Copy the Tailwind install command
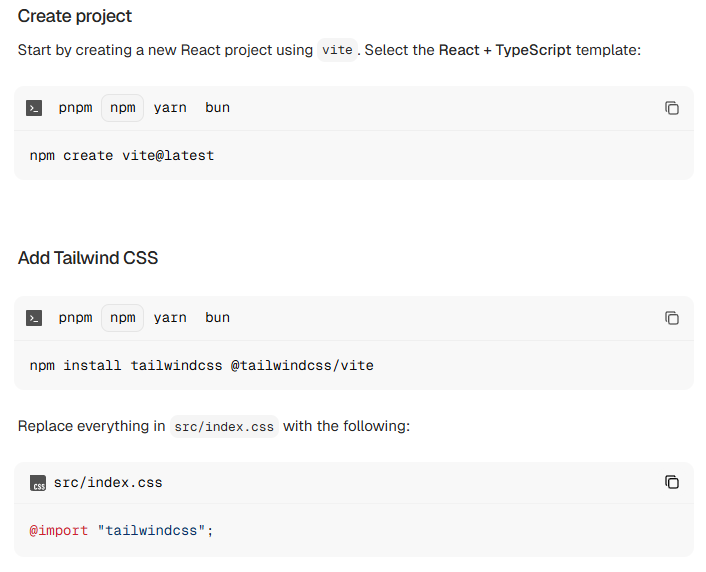 pos(672,318)
